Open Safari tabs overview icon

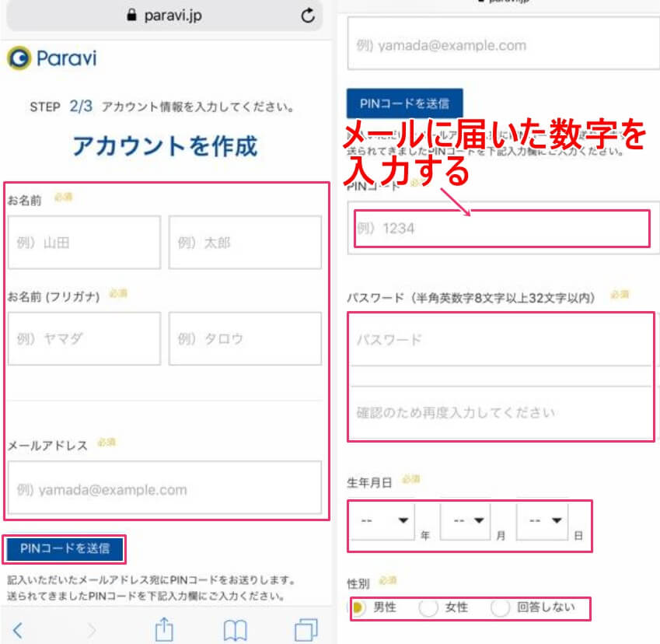306,629
